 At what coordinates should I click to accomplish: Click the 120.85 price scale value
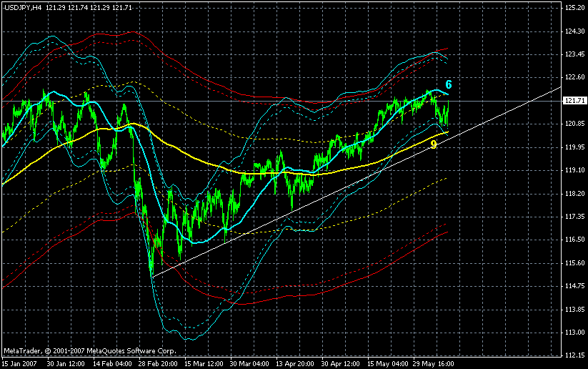(574, 124)
